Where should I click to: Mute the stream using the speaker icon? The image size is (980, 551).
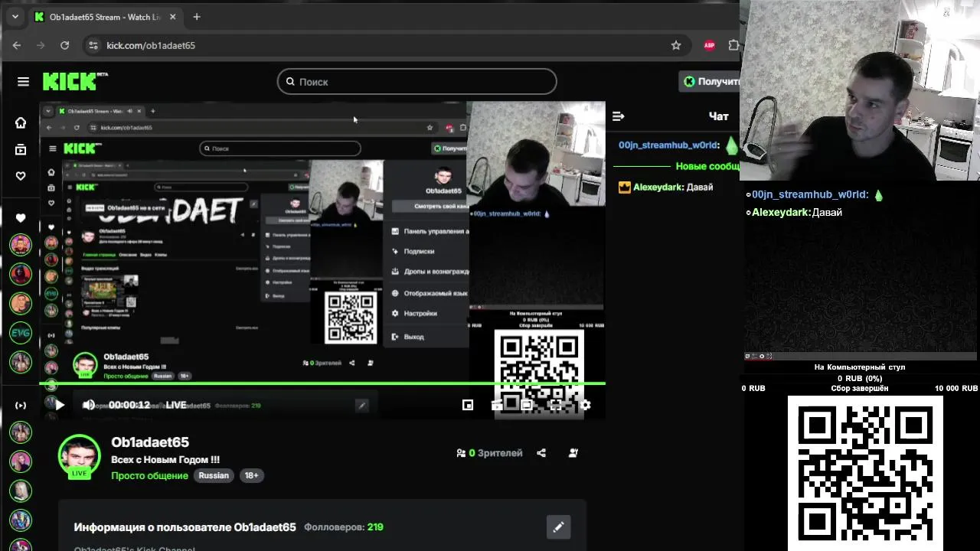click(x=89, y=405)
